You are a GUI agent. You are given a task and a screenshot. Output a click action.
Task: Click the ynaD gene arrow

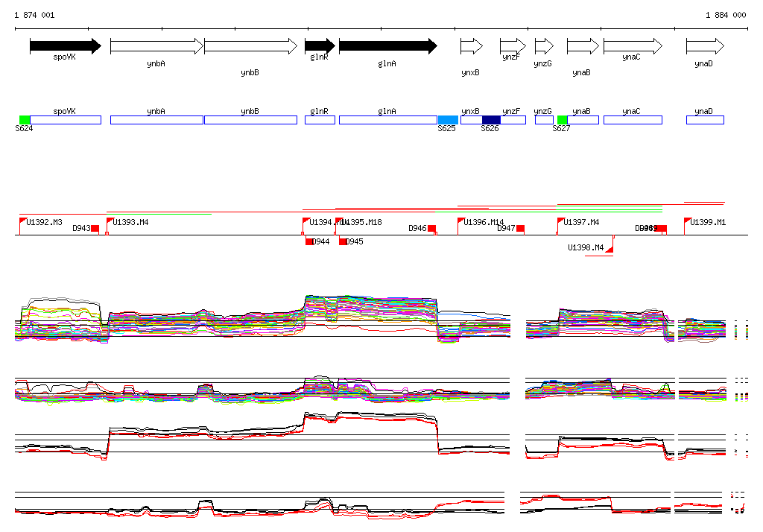[x=705, y=46]
